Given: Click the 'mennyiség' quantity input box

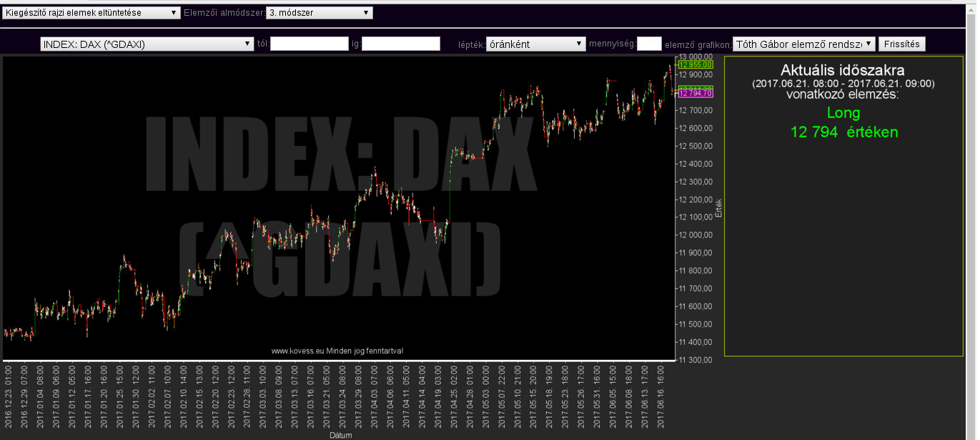Looking at the screenshot, I should pos(649,44).
